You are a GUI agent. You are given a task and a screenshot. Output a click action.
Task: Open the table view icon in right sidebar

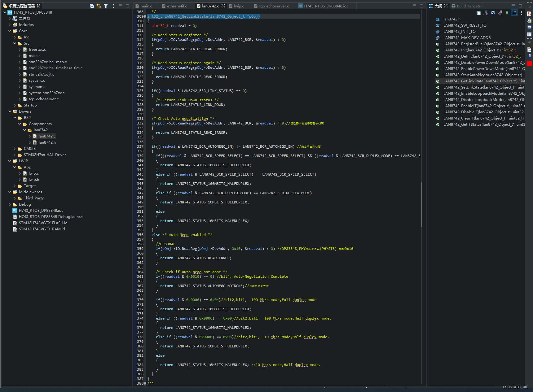click(x=529, y=34)
